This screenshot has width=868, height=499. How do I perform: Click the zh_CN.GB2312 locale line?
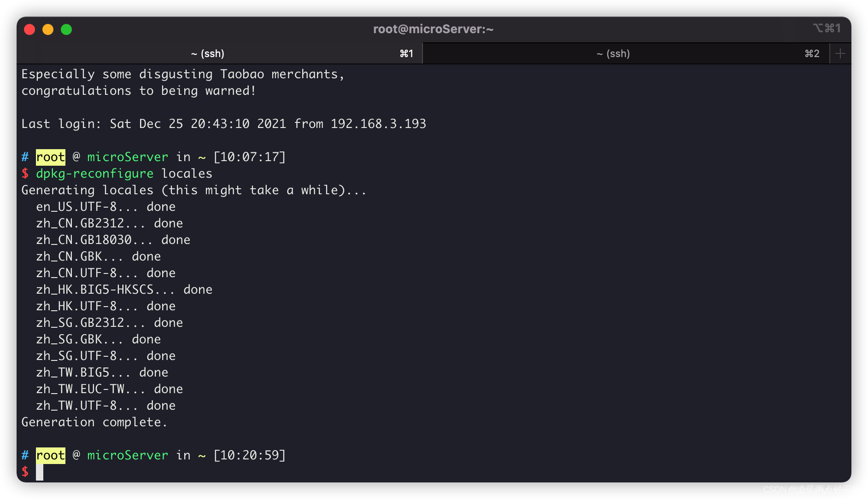click(110, 223)
